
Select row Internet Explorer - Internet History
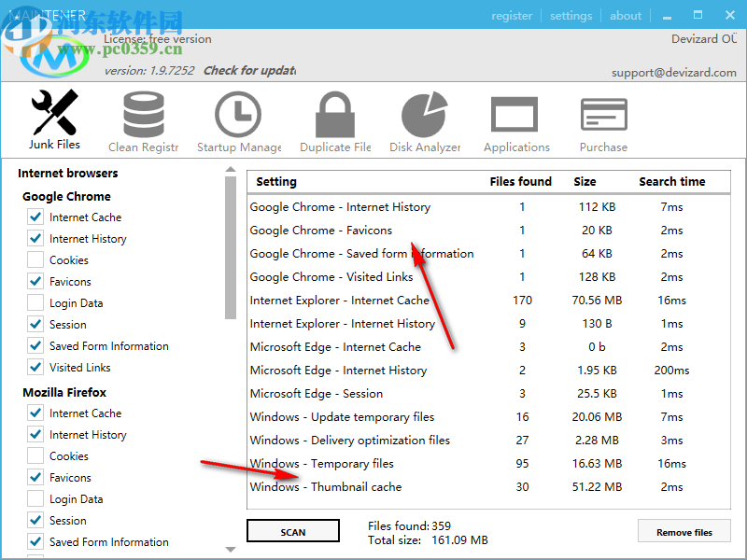(488, 324)
